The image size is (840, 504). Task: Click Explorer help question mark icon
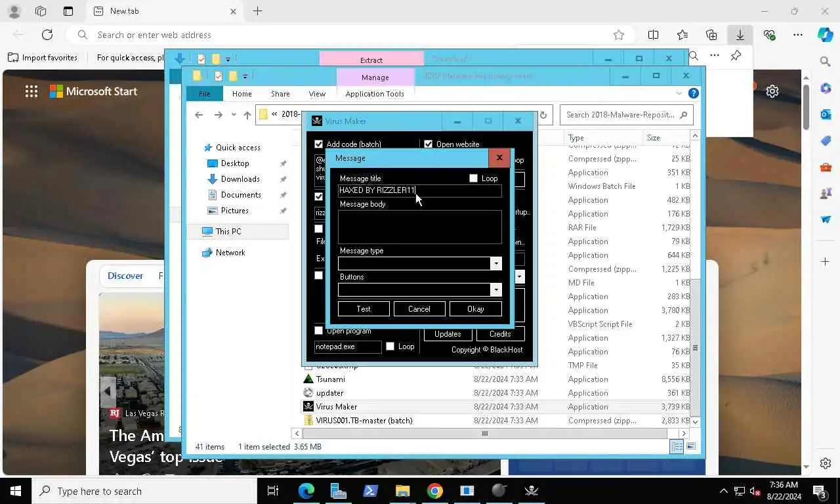(x=693, y=94)
